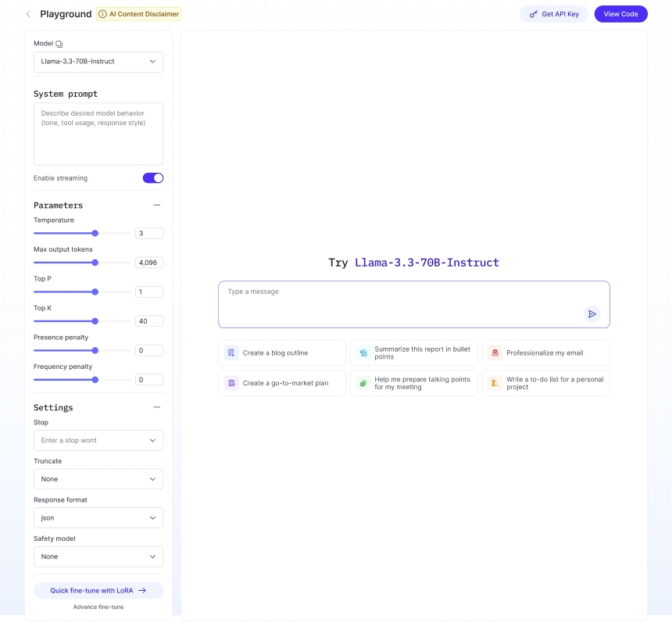The height and width of the screenshot is (626, 672).
Task: Choose the Professionalize my email suggestion
Action: [545, 353]
